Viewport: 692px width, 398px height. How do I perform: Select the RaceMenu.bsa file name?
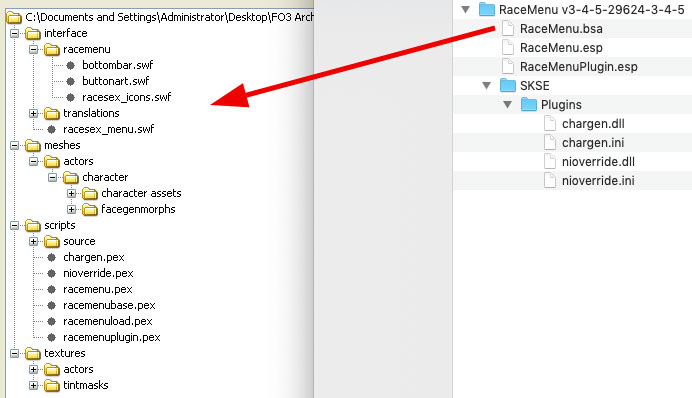[x=561, y=29]
